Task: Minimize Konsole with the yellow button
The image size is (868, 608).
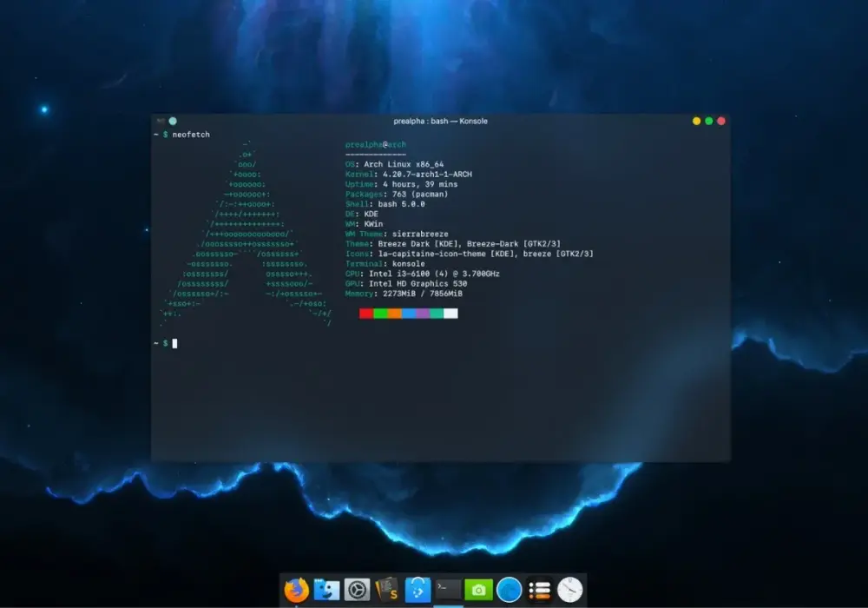Action: [696, 121]
